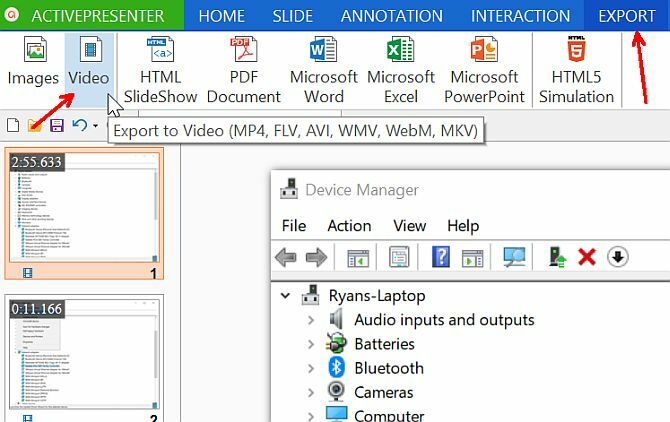Expand Audio inputs and outputs
The width and height of the screenshot is (670, 422).
pyautogui.click(x=311, y=320)
